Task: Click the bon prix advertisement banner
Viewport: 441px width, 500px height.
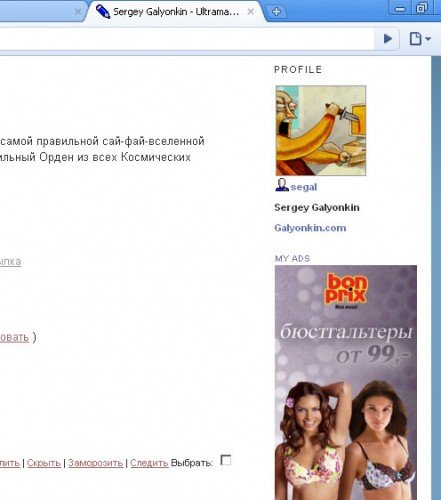Action: pos(346,382)
